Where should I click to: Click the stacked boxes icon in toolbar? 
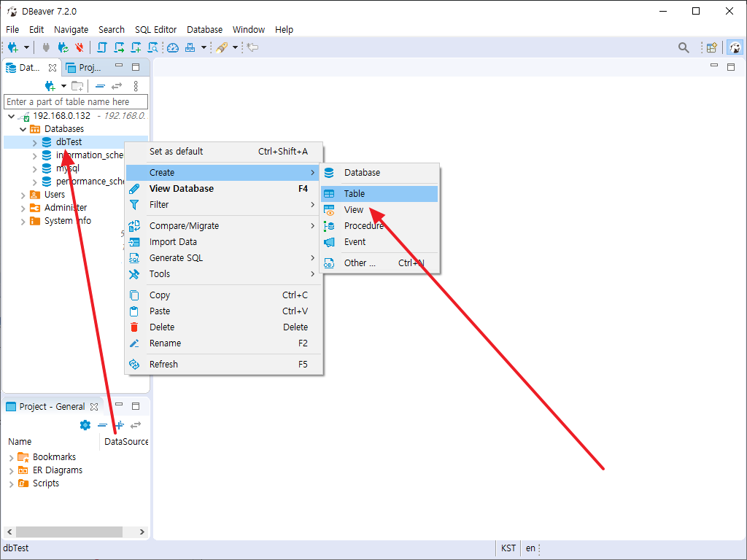tap(190, 47)
